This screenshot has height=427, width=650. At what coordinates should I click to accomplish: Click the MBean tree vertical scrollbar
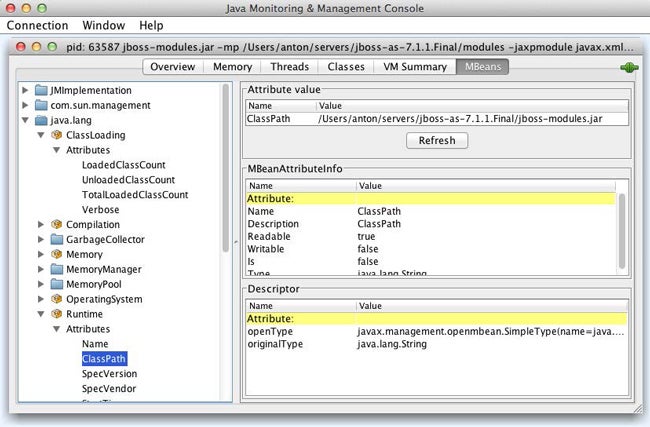coord(226,168)
